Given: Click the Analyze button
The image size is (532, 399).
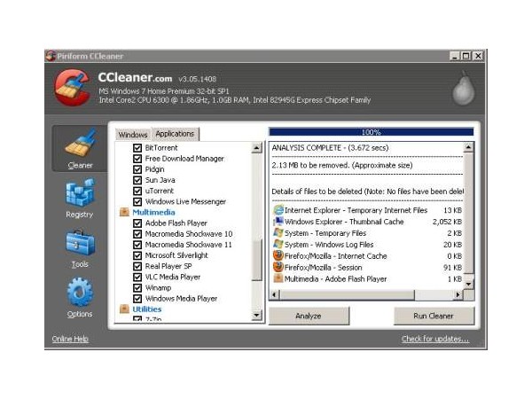Looking at the screenshot, I should (x=309, y=316).
